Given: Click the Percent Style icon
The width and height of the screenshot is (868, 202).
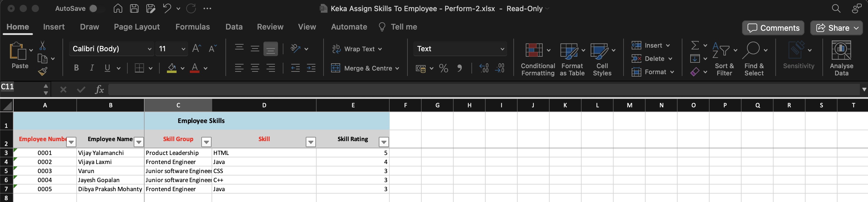Looking at the screenshot, I should [x=443, y=68].
